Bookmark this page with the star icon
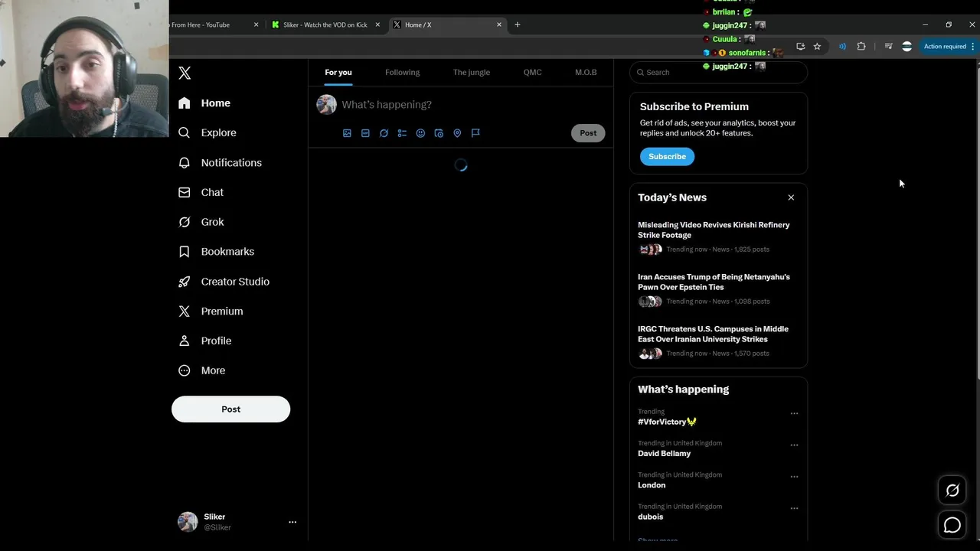 (x=817, y=46)
